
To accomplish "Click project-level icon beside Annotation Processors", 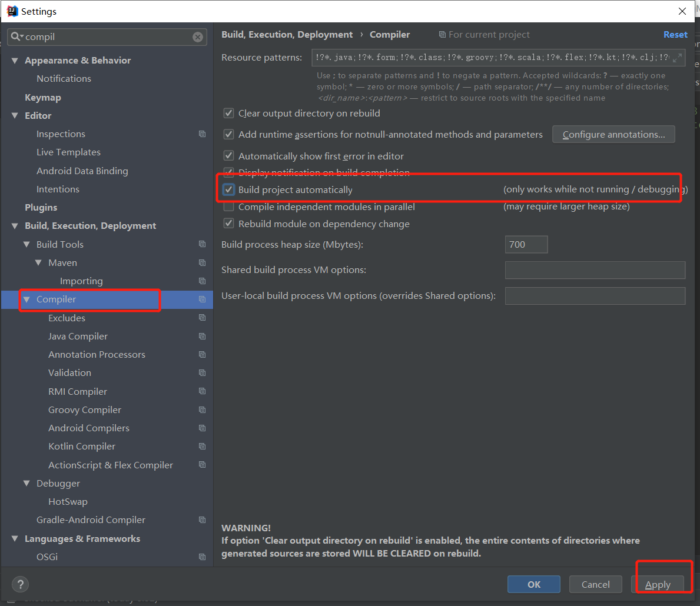I will tap(203, 354).
